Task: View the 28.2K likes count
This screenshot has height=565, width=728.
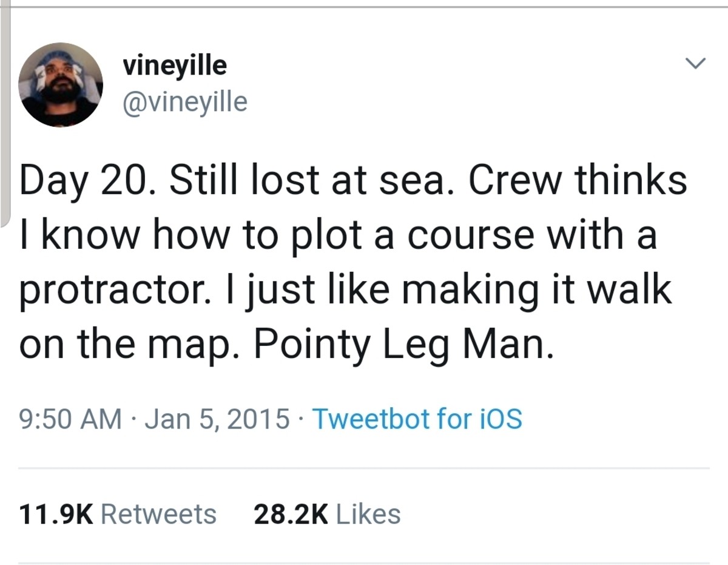Action: 291,514
